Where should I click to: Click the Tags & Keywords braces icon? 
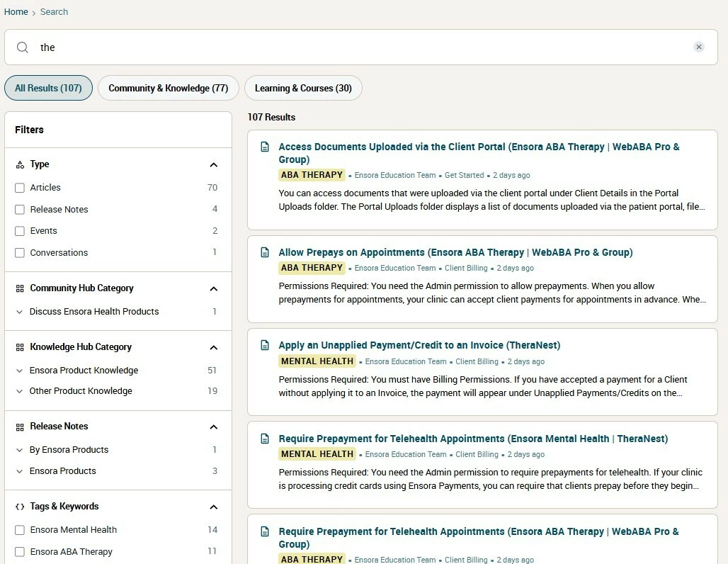click(x=20, y=507)
